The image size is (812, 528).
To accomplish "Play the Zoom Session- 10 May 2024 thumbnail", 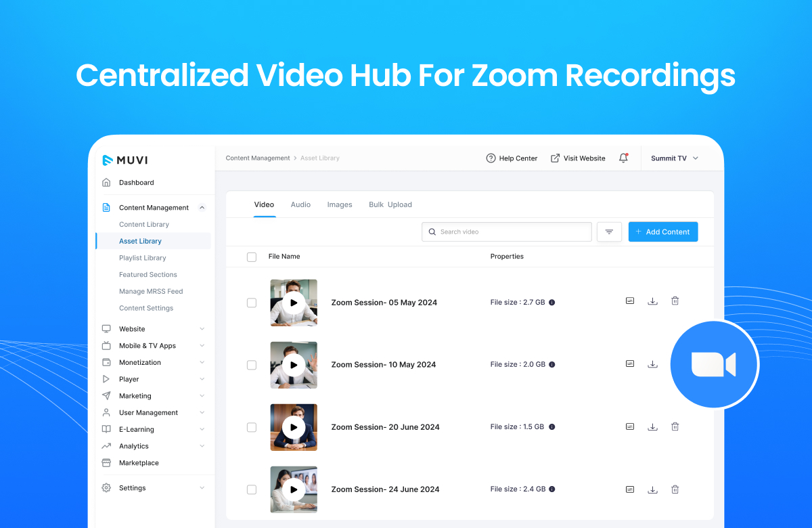I will tap(294, 365).
